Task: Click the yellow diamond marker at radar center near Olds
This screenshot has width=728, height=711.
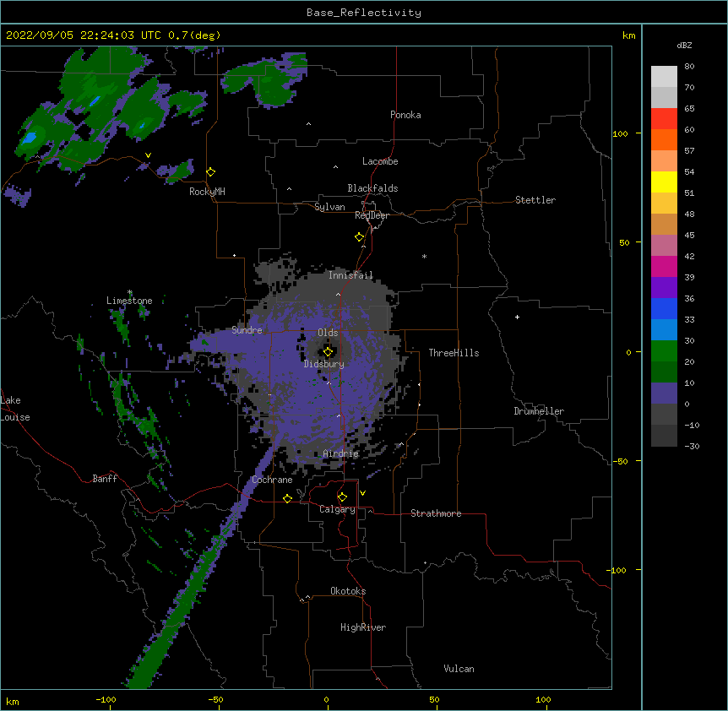Action: pyautogui.click(x=328, y=352)
